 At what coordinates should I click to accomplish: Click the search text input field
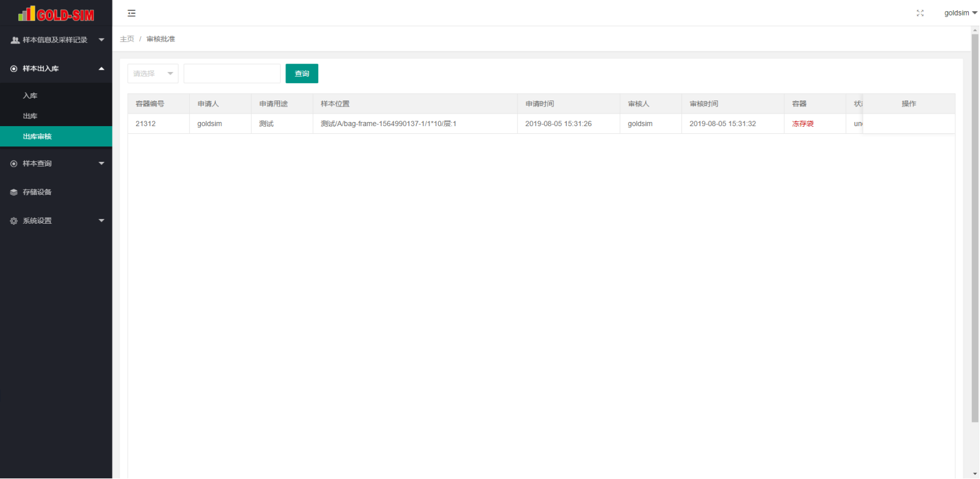click(232, 74)
